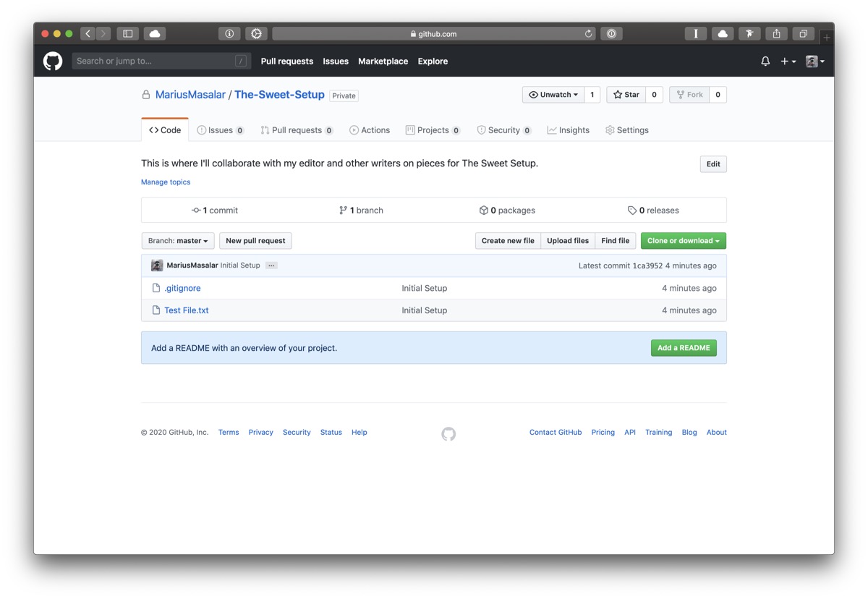Open Marketplace in top navigation

(383, 61)
